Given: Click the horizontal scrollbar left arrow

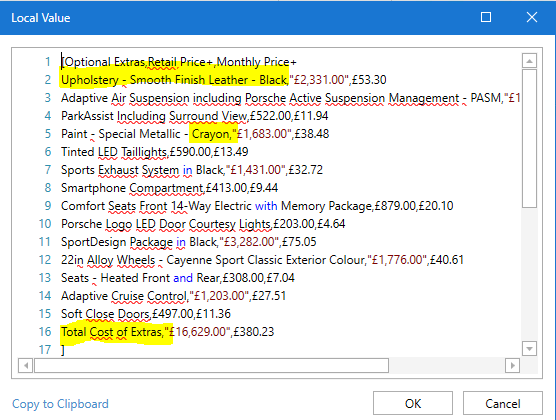Looking at the screenshot, I should (x=26, y=365).
